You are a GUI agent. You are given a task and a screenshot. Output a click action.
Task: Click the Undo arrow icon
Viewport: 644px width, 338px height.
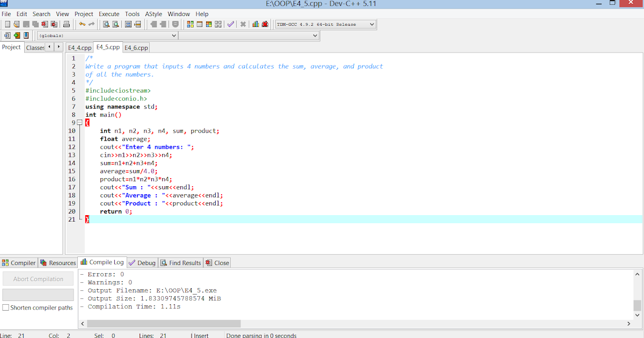pyautogui.click(x=82, y=24)
